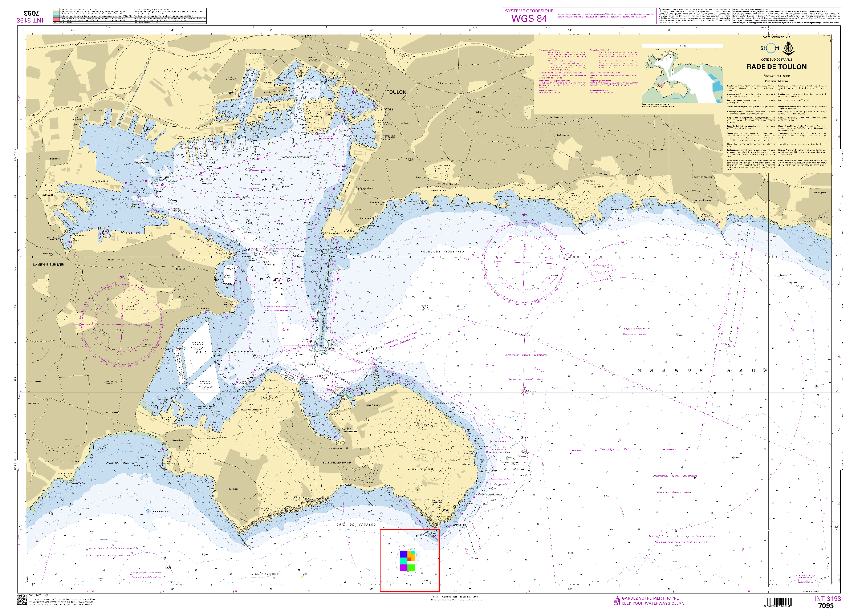Click the green square in the colored grid
858x616 pixels.
(x=411, y=568)
